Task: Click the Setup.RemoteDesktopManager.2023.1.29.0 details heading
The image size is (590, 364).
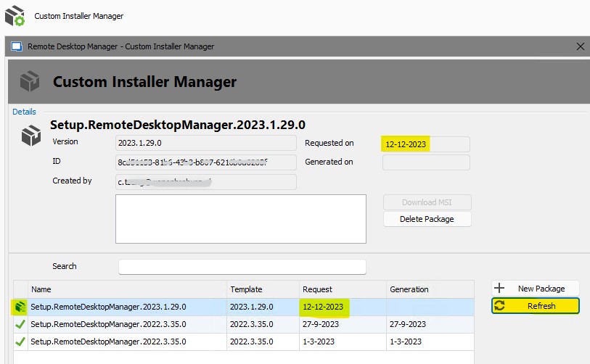Action: pos(178,125)
